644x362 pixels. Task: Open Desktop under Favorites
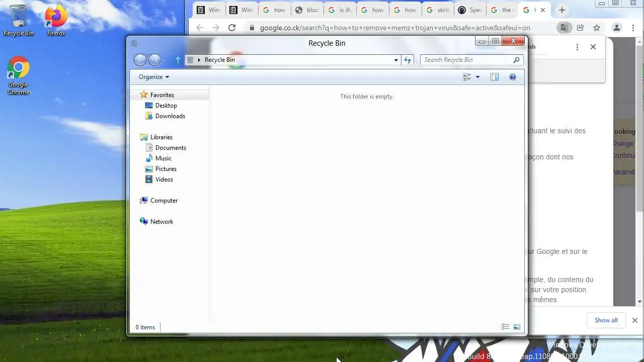pyautogui.click(x=166, y=106)
